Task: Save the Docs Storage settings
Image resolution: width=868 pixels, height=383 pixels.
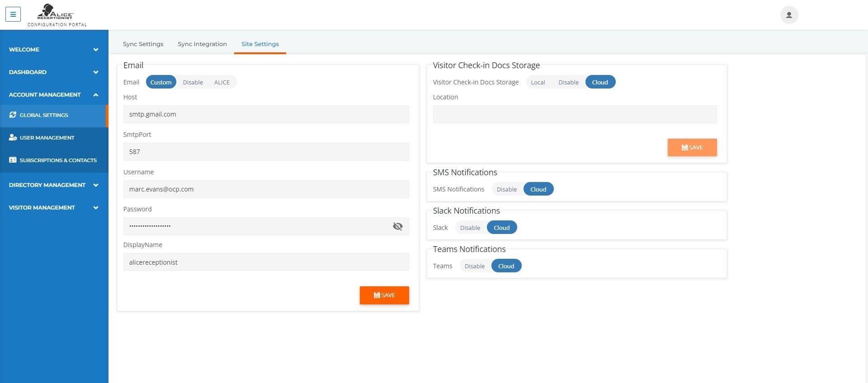Action: 692,147
